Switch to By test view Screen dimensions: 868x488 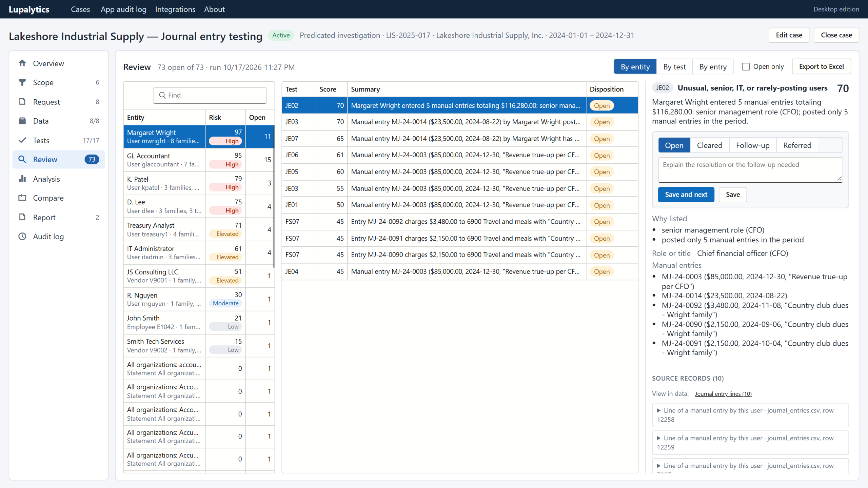[x=674, y=67]
